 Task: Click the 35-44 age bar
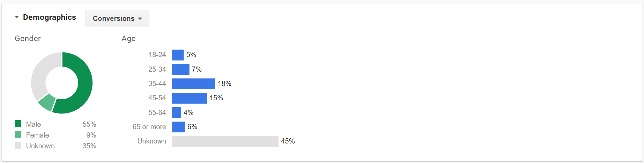click(x=193, y=84)
